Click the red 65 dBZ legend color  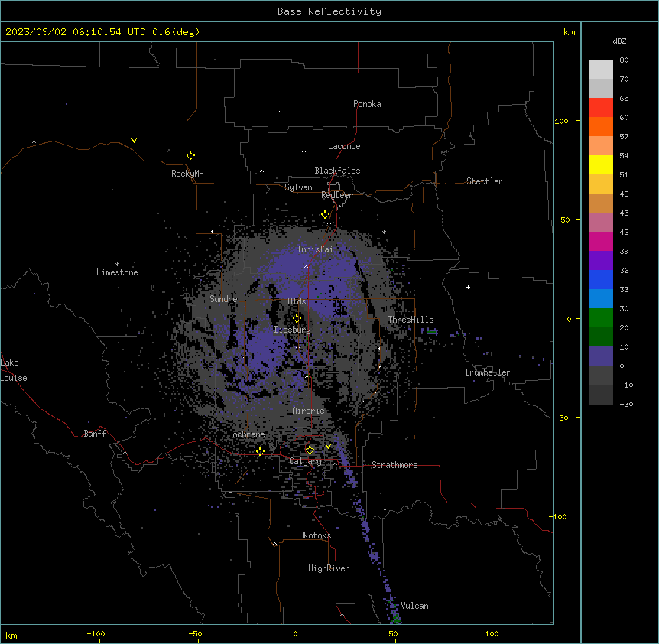pos(601,107)
